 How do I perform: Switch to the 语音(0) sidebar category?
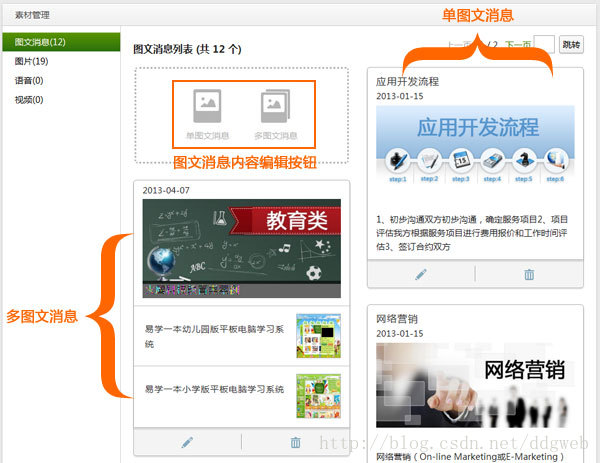click(x=29, y=80)
